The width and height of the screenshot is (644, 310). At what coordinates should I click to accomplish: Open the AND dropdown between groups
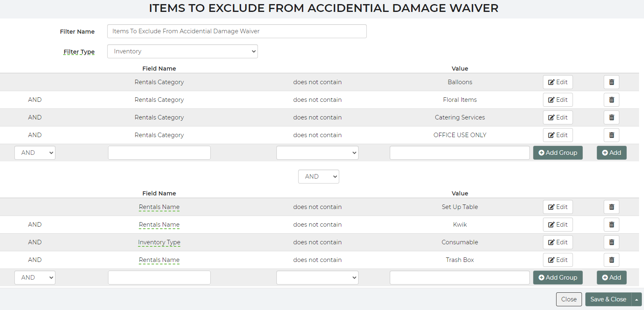(319, 177)
